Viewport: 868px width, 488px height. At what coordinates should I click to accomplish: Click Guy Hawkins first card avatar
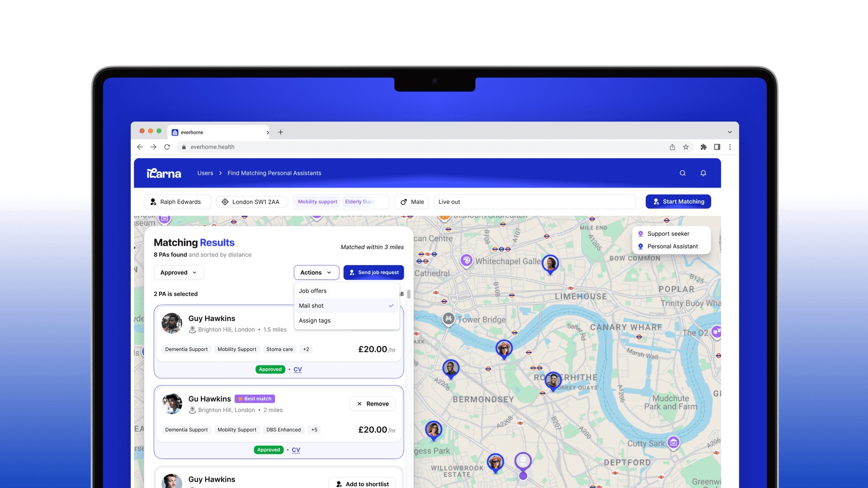click(x=172, y=323)
